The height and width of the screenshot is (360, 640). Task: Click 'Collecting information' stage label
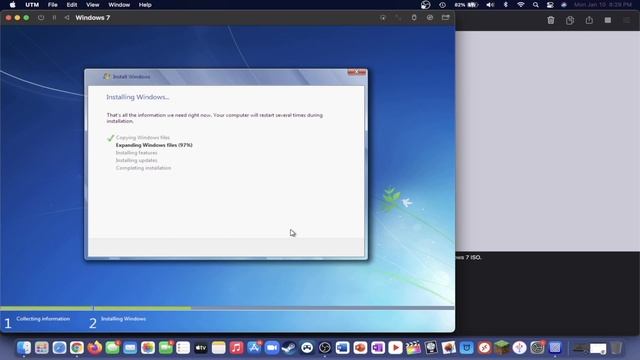43,319
